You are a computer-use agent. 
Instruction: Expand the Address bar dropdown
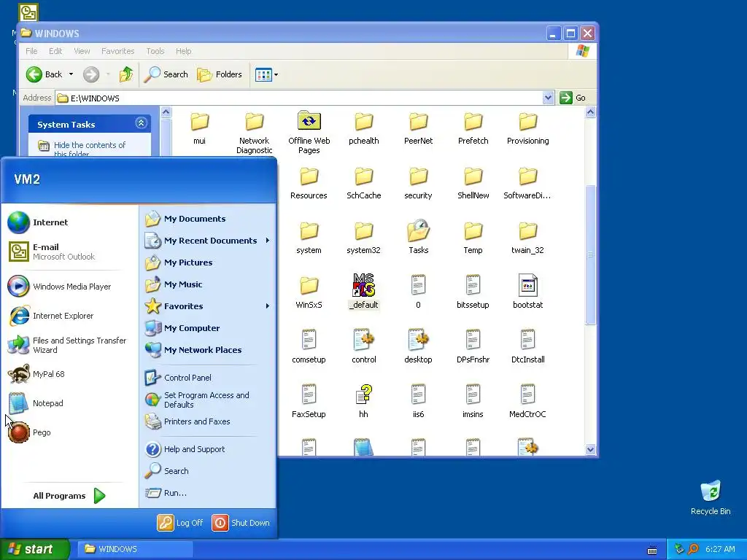(x=548, y=98)
